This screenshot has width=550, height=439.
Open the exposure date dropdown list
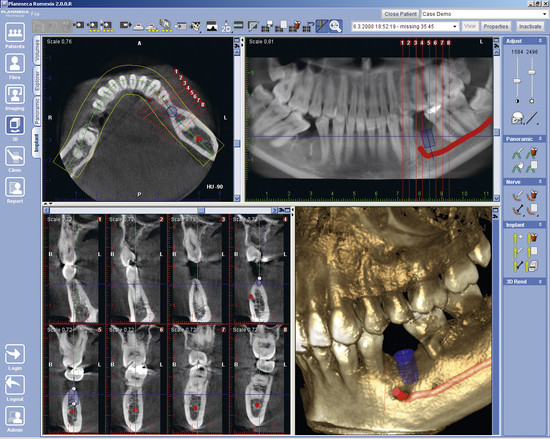click(x=405, y=26)
